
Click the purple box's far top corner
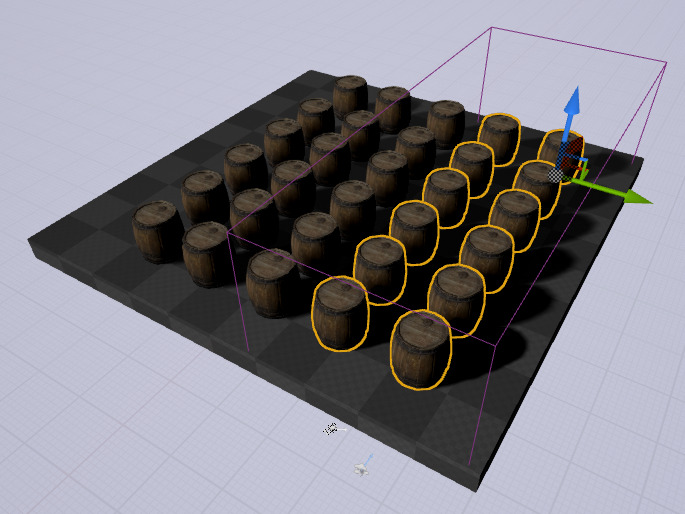(491, 28)
